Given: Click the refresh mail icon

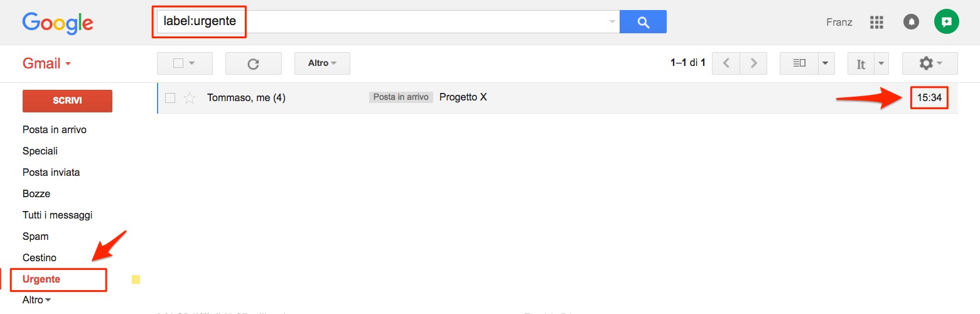Looking at the screenshot, I should (x=254, y=63).
